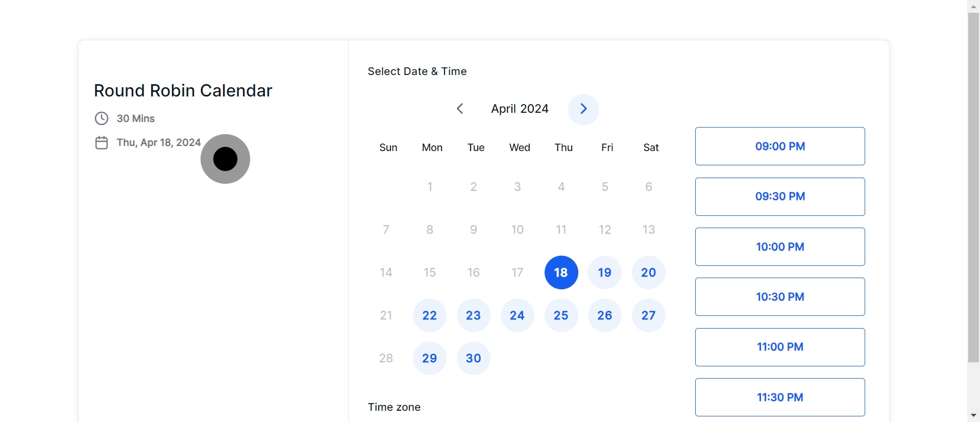Go to the previous month with left chevron

point(460,109)
